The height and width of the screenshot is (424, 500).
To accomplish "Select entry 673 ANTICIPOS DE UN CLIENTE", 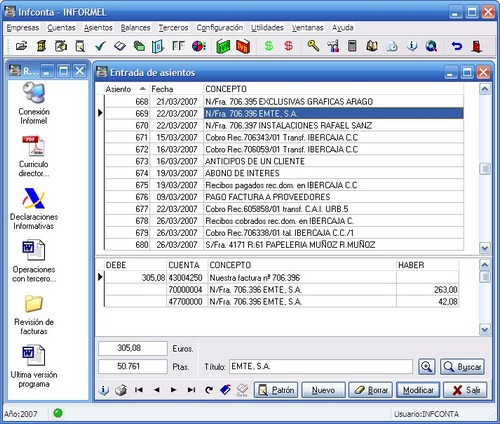I will click(284, 161).
